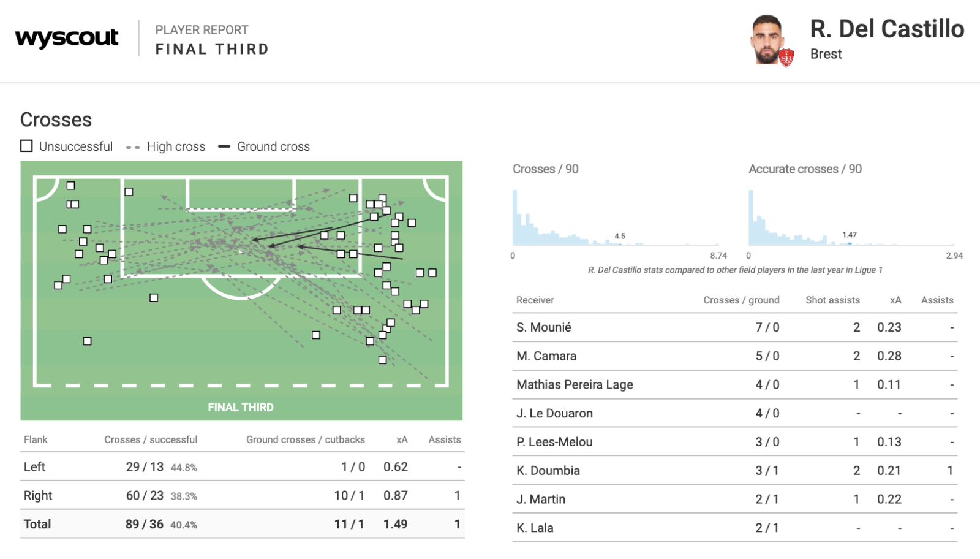Click the 4.5 marker on the Crosses / 90 histogram
980x559 pixels.
coord(620,237)
